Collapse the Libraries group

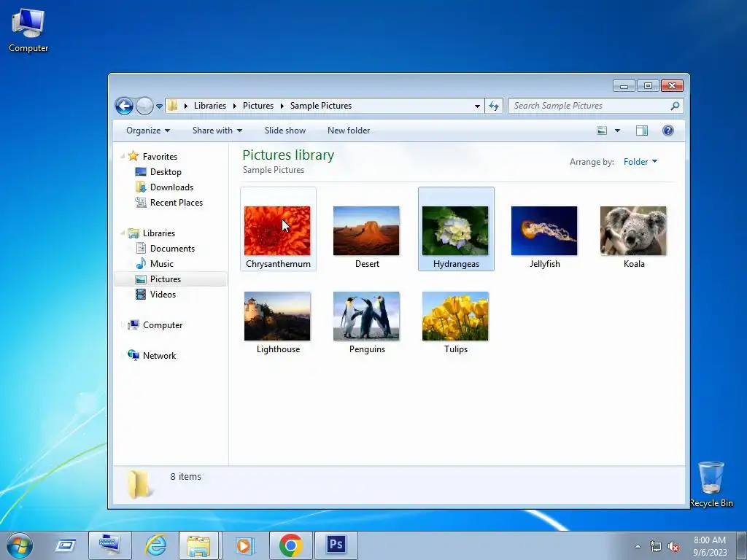point(123,233)
